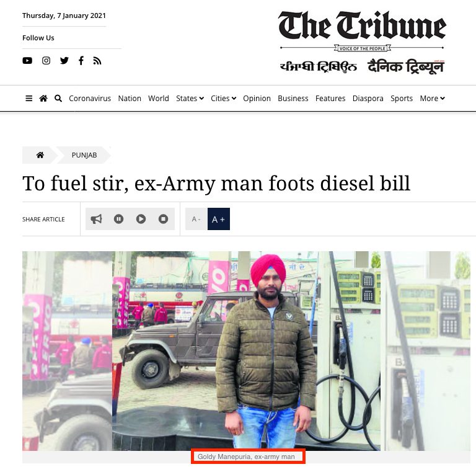Visit the Twitter bird icon link

[x=64, y=61]
